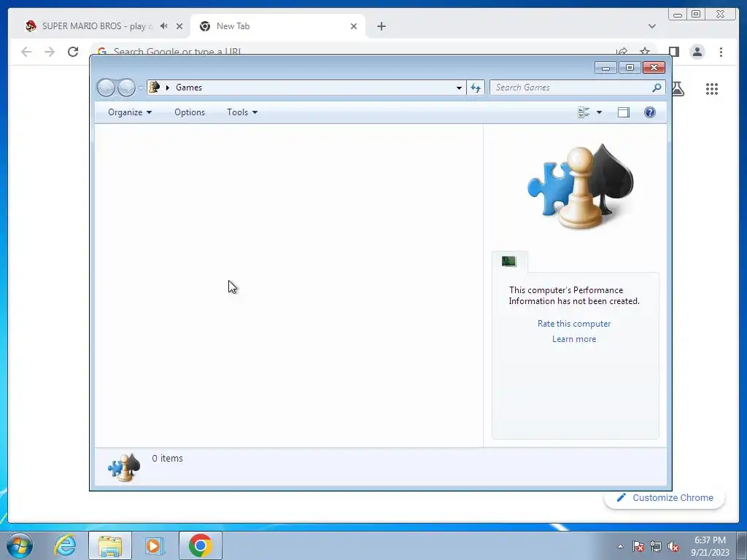Click the games icon in the details pane
747x560 pixels.
(x=124, y=467)
